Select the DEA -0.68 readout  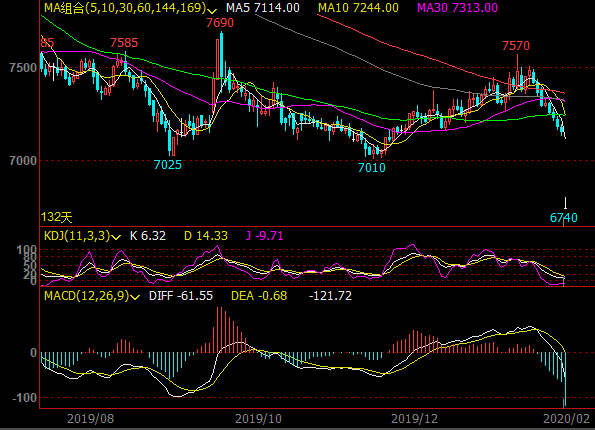coord(259,296)
